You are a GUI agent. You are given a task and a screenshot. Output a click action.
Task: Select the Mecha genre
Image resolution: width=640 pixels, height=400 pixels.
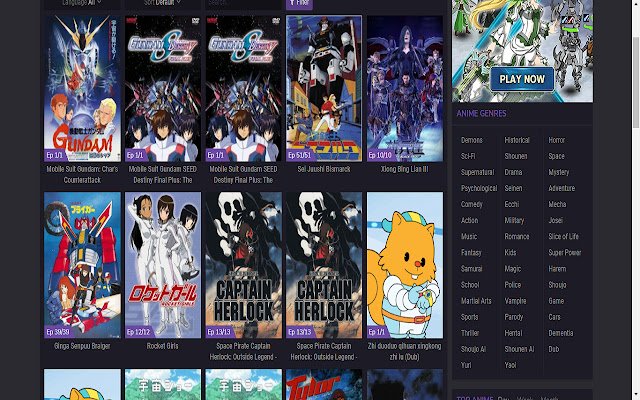tap(557, 204)
